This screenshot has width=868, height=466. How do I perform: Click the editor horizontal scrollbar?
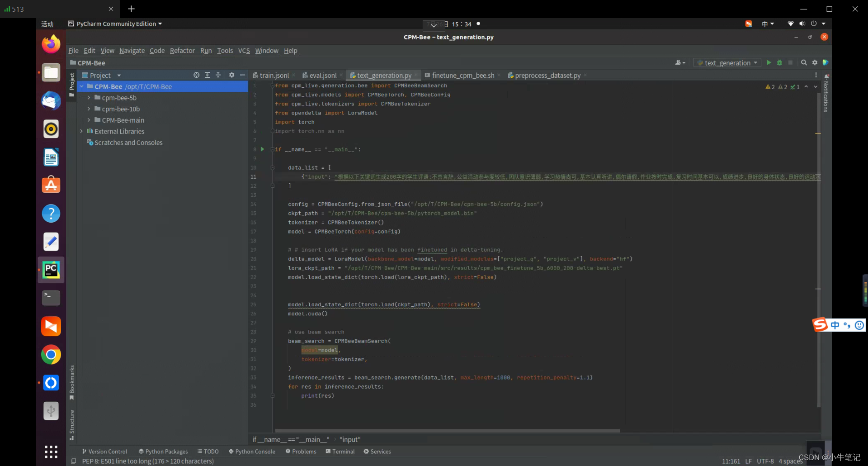click(448, 430)
